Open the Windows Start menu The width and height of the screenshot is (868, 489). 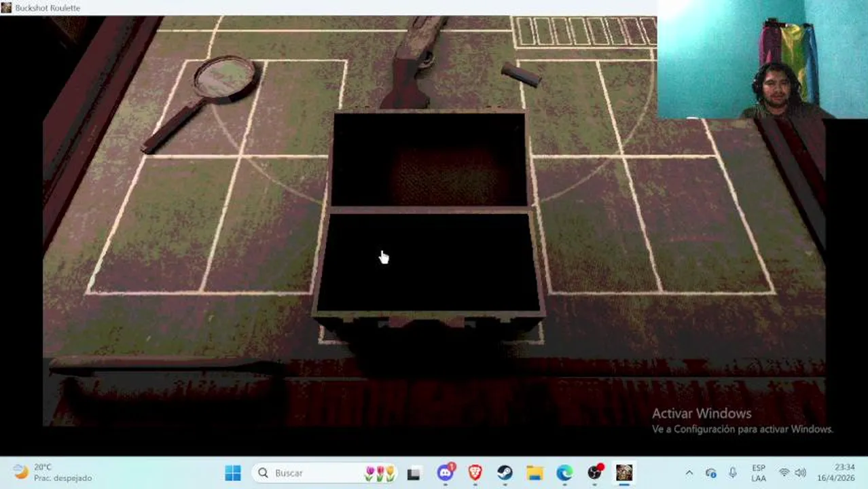tap(233, 473)
